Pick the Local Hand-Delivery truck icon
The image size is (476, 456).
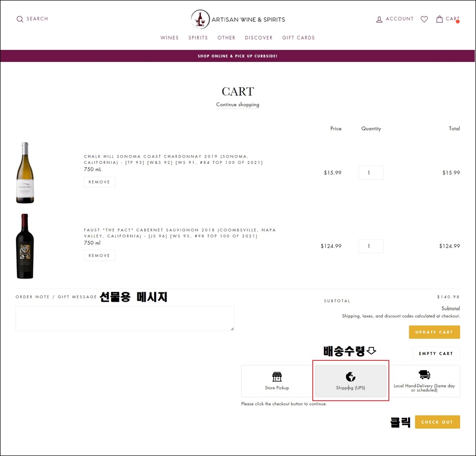(x=424, y=375)
